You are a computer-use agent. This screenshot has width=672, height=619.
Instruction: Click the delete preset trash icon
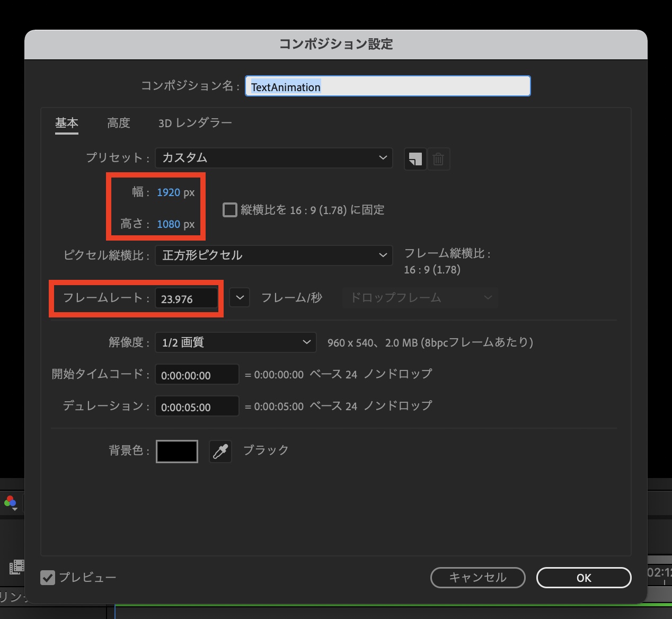(438, 158)
